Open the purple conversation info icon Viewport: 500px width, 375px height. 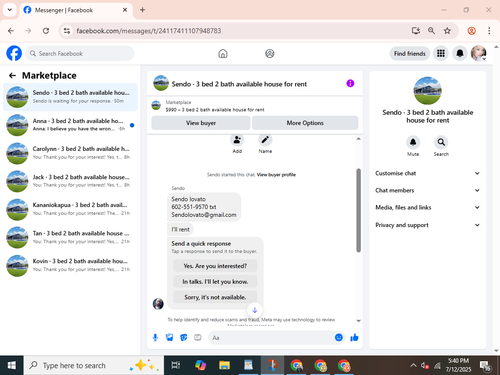(350, 83)
